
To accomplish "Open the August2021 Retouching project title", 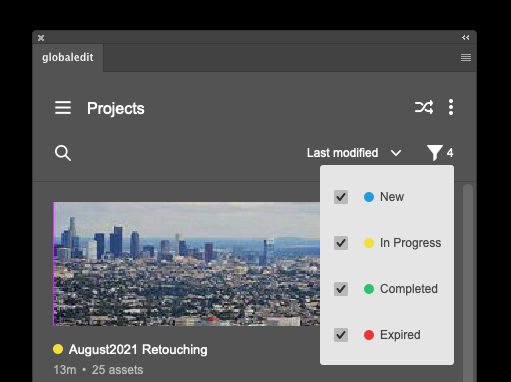I will click(x=138, y=350).
